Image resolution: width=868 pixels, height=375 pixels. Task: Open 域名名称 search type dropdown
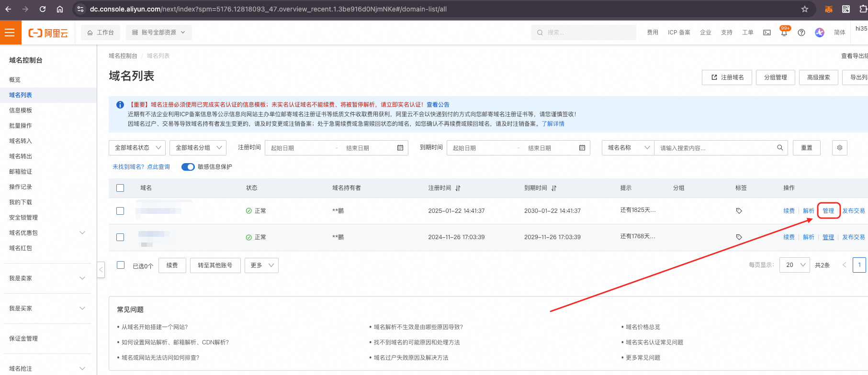coord(628,148)
